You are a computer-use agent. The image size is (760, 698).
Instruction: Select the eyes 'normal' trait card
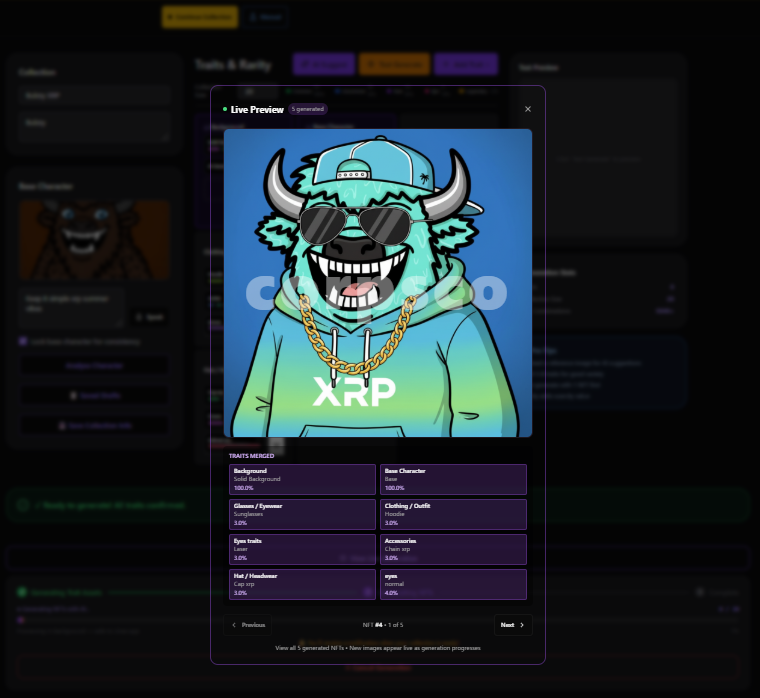pyautogui.click(x=453, y=585)
